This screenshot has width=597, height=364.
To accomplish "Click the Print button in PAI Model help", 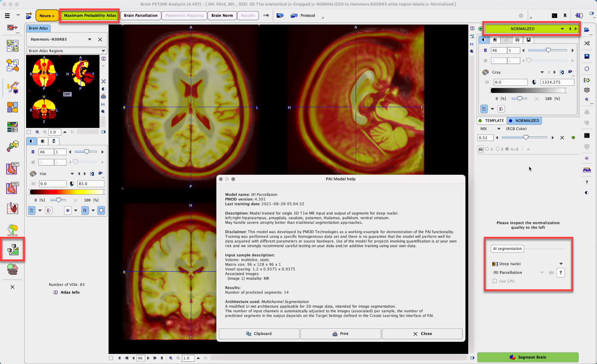I will pos(340,334).
